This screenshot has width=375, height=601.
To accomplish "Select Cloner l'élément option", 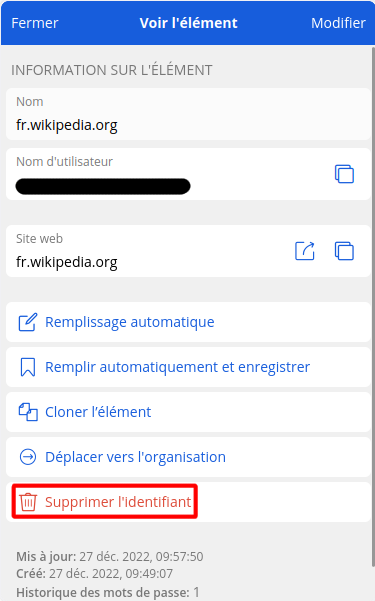I will point(98,412).
